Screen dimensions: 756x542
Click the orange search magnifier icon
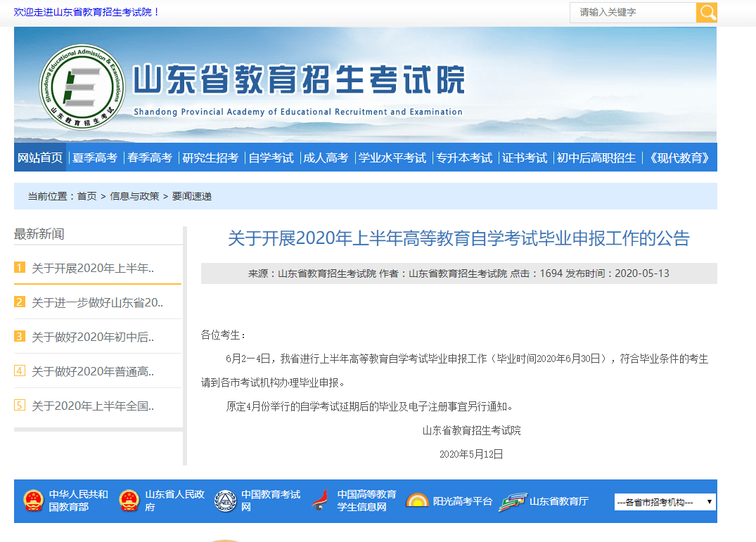point(706,13)
